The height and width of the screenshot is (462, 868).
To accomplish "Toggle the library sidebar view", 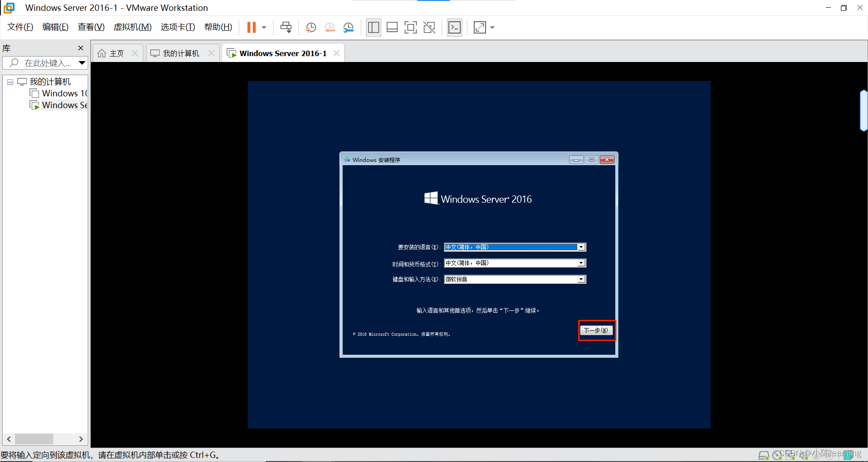I will (373, 28).
